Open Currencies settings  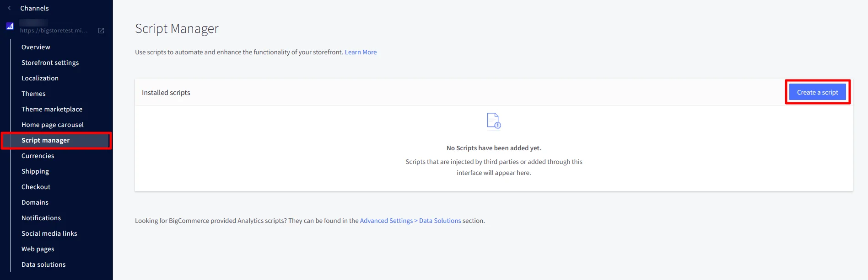38,156
